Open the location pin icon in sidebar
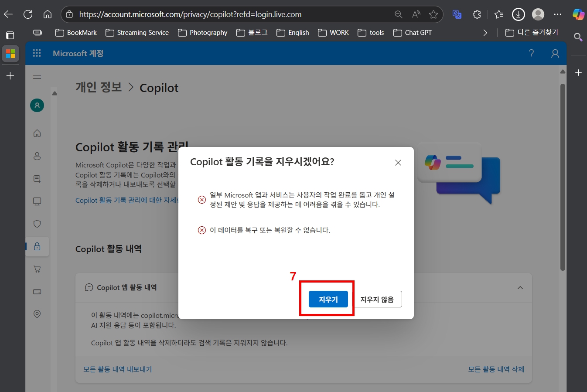 point(37,314)
